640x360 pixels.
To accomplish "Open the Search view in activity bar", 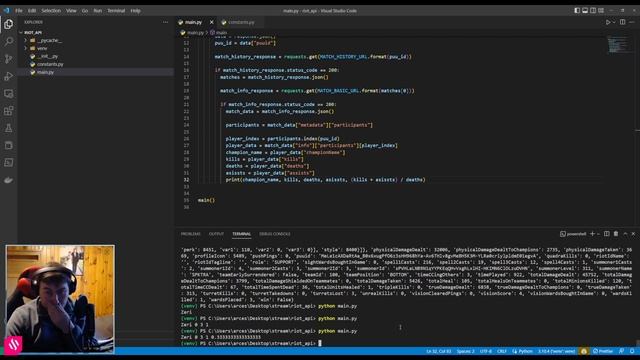I will (9, 42).
